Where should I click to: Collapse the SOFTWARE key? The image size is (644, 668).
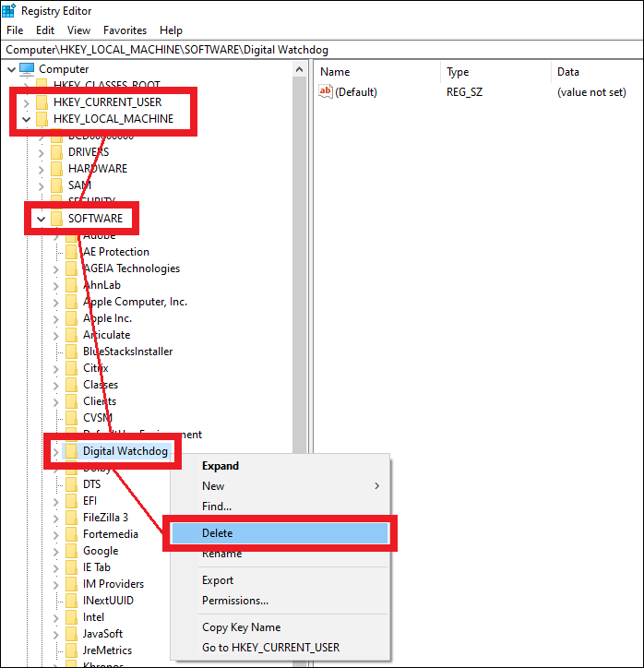pos(41,219)
